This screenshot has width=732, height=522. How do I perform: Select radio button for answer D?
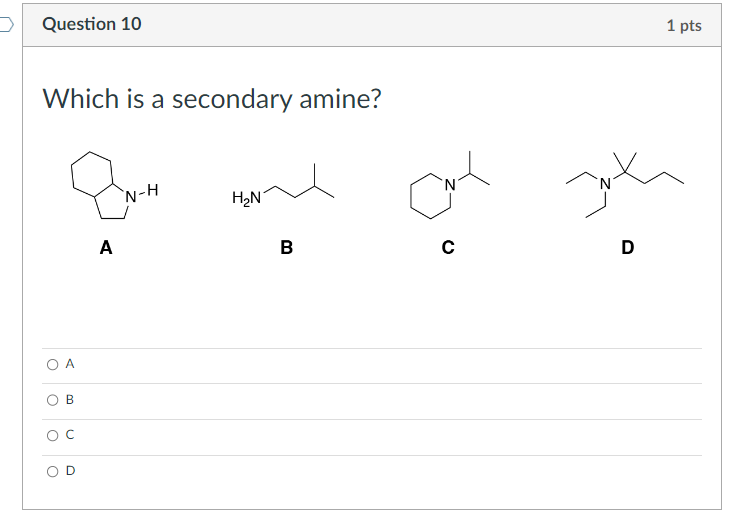pos(53,472)
